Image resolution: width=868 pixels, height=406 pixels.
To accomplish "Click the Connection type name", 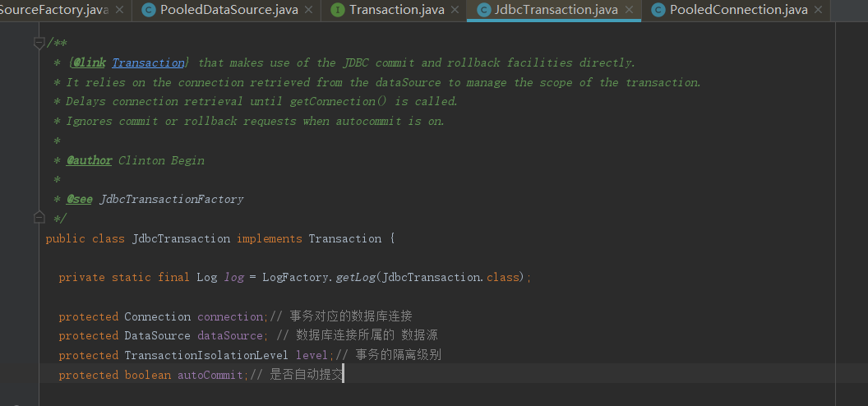I will tap(157, 317).
